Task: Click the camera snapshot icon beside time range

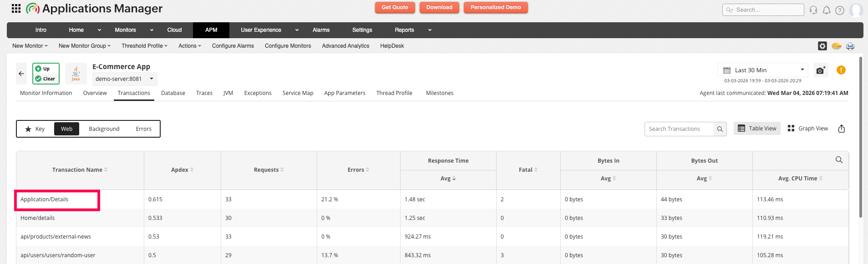Action: tap(821, 70)
